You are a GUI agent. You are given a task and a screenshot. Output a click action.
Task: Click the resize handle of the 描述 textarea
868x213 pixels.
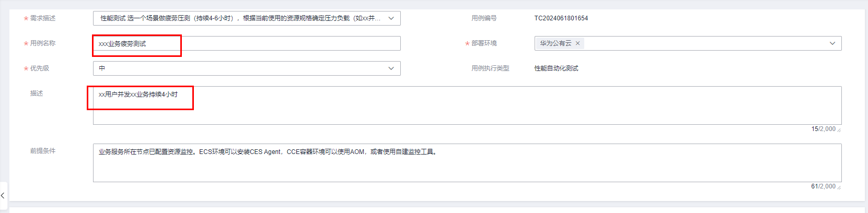[839, 129]
